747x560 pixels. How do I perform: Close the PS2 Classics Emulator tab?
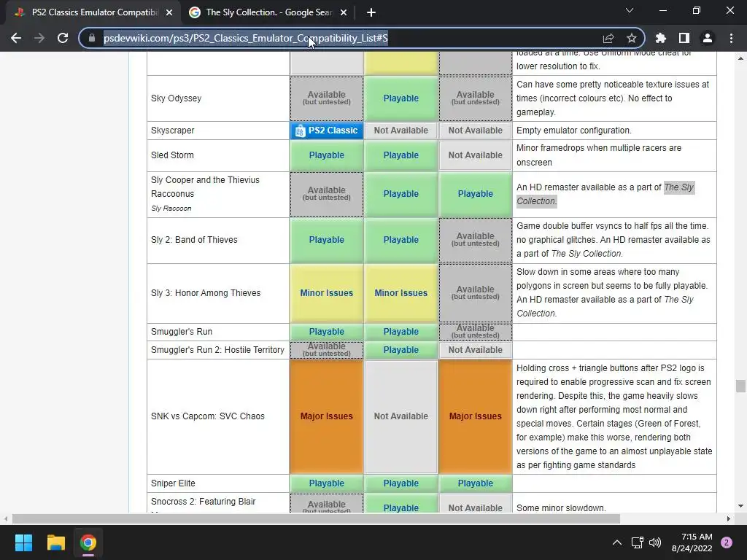[x=169, y=13]
